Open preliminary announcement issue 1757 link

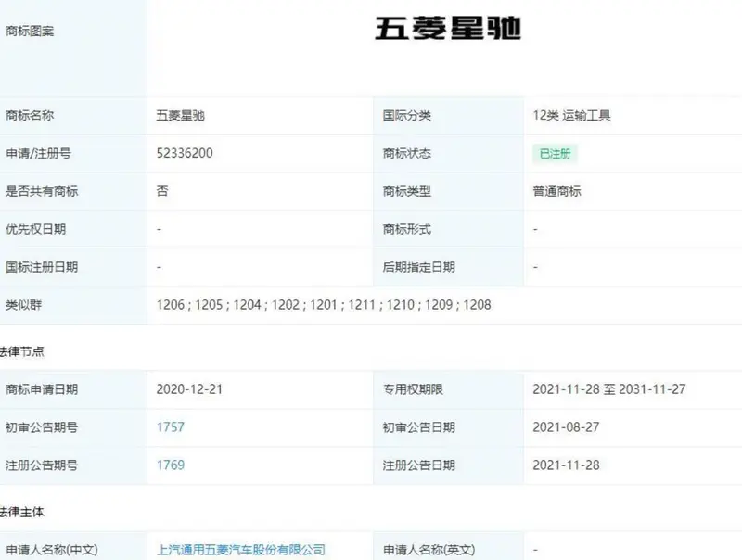click(171, 427)
